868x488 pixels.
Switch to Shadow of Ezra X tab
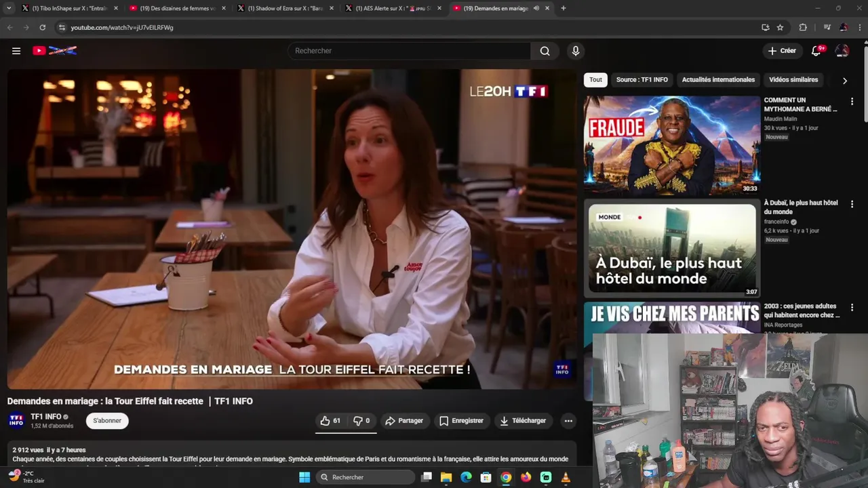click(284, 8)
